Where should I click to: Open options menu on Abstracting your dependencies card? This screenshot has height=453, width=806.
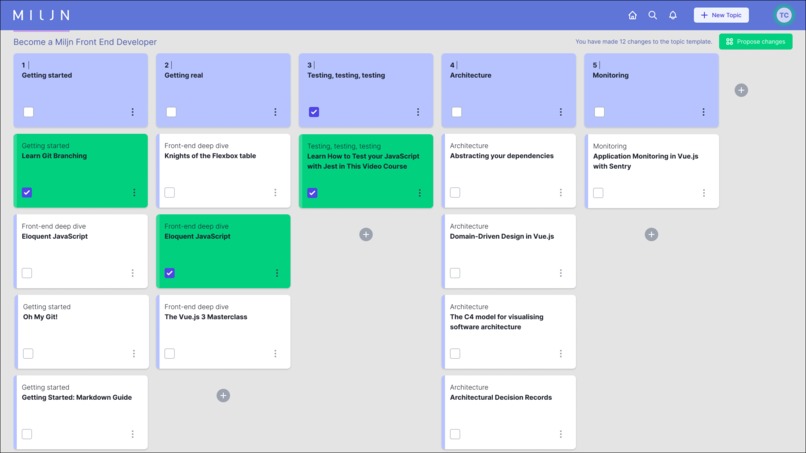561,192
